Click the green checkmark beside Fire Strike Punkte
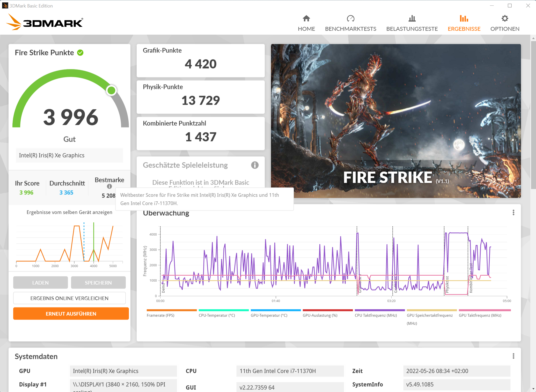The image size is (536, 392). [81, 52]
